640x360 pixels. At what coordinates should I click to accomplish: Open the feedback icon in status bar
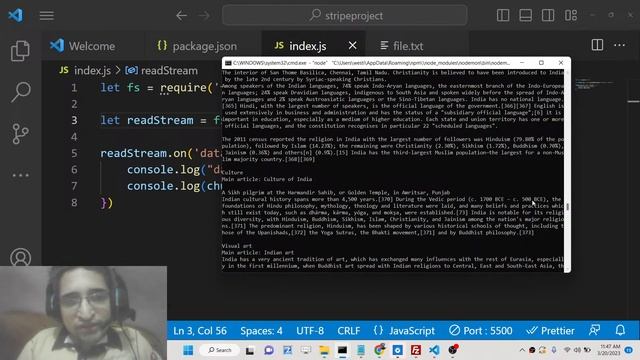[x=594, y=330]
